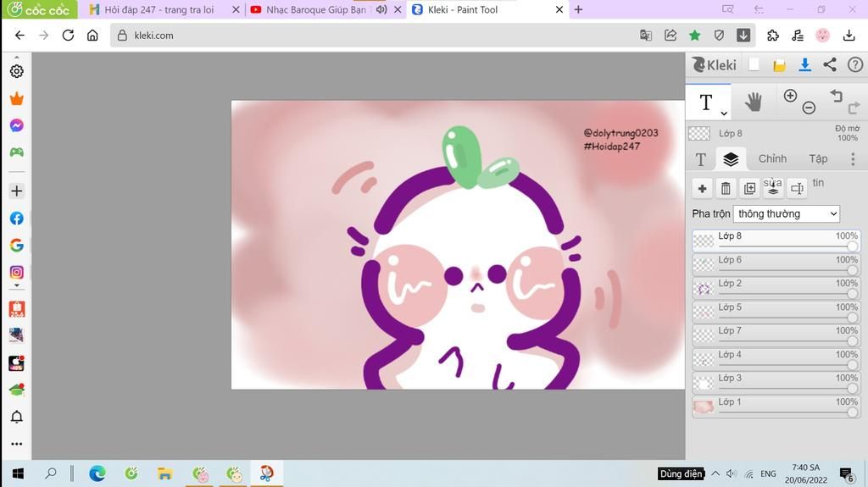
Task: Show hidden system tray icons
Action: [715, 473]
